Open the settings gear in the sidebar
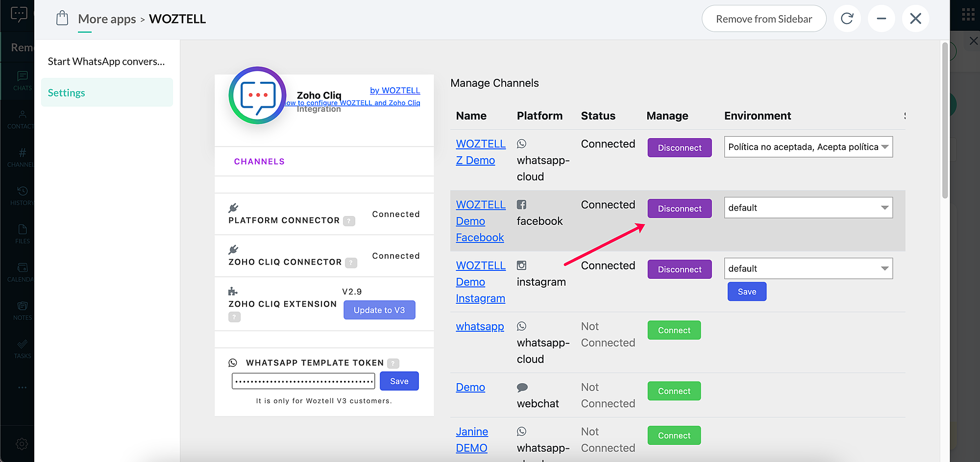Screen dimensions: 980x462 [22, 444]
